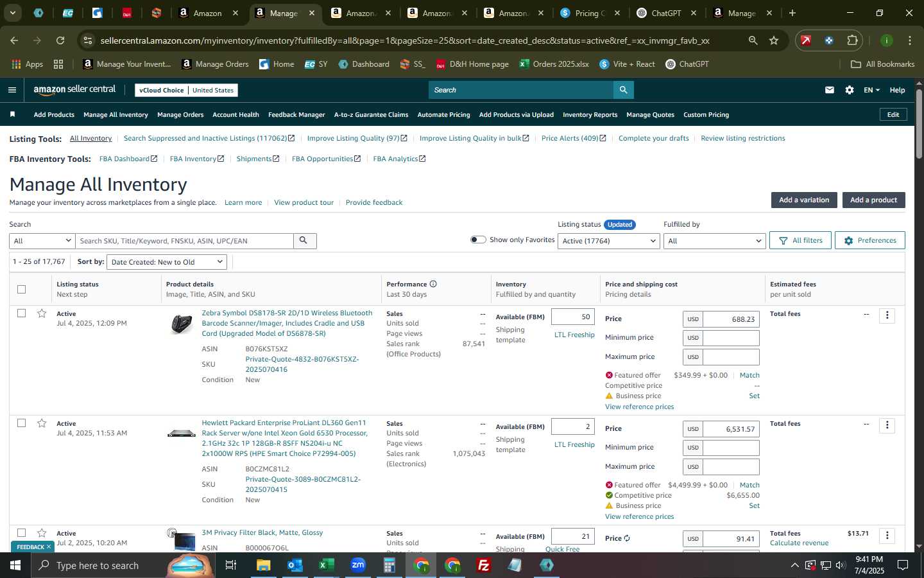Open the Chrome three-dot menu
Image resolution: width=924 pixels, height=578 pixels.
[x=910, y=40]
